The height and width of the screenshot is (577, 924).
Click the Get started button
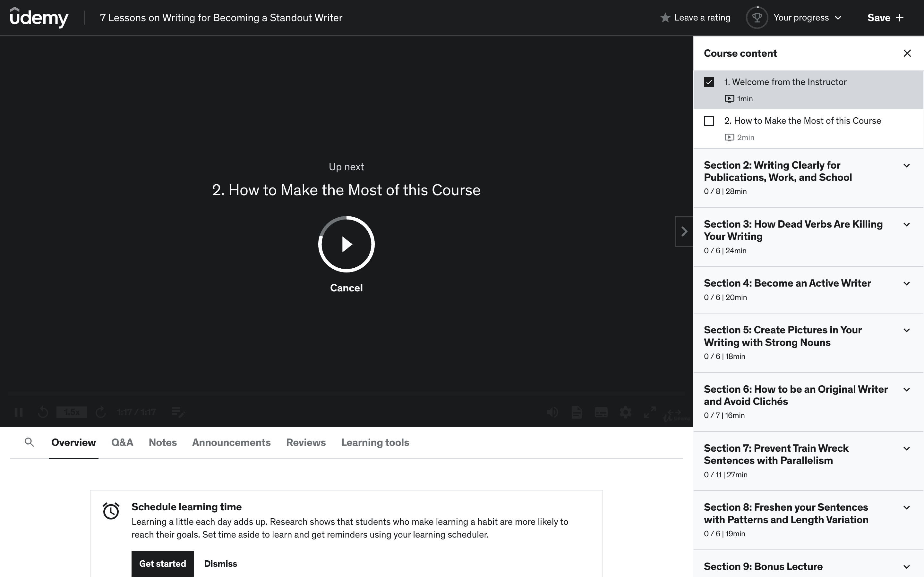(x=162, y=564)
